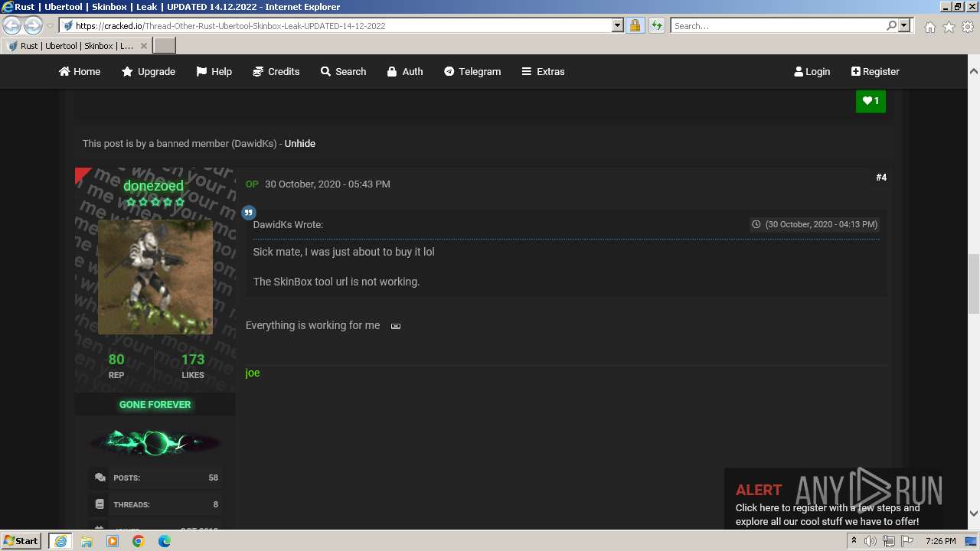
Task: Click the volume speaker tray icon
Action: pos(871,541)
